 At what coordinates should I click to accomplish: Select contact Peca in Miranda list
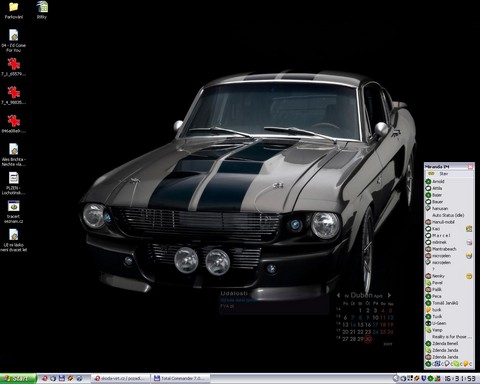coord(449,296)
